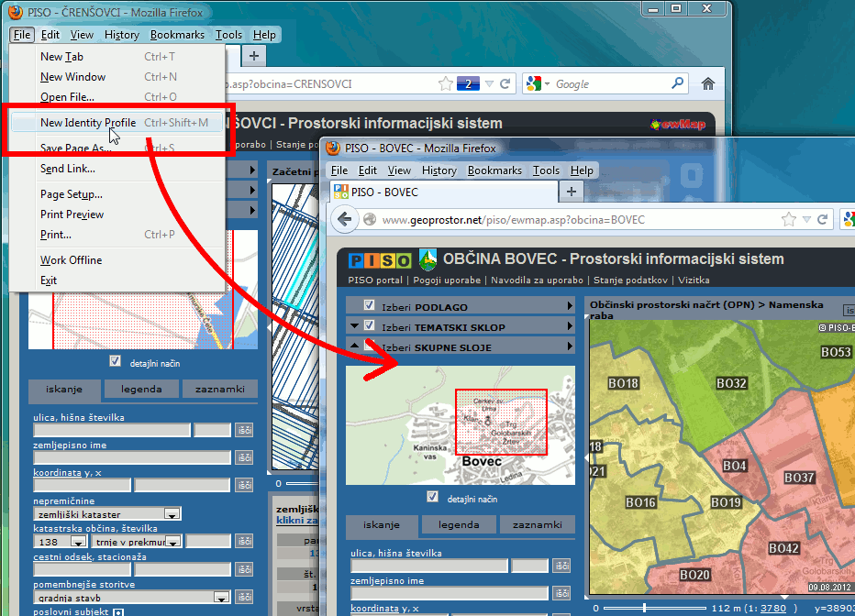The image size is (855, 616).
Task: Bookmark the BOVEC page with the star icon
Action: (x=788, y=220)
